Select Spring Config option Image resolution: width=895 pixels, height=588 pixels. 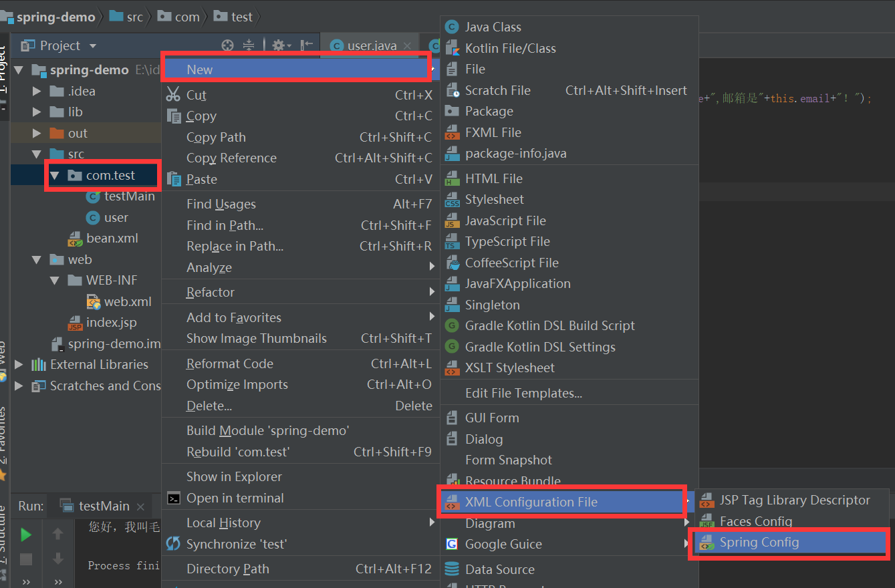(790, 543)
